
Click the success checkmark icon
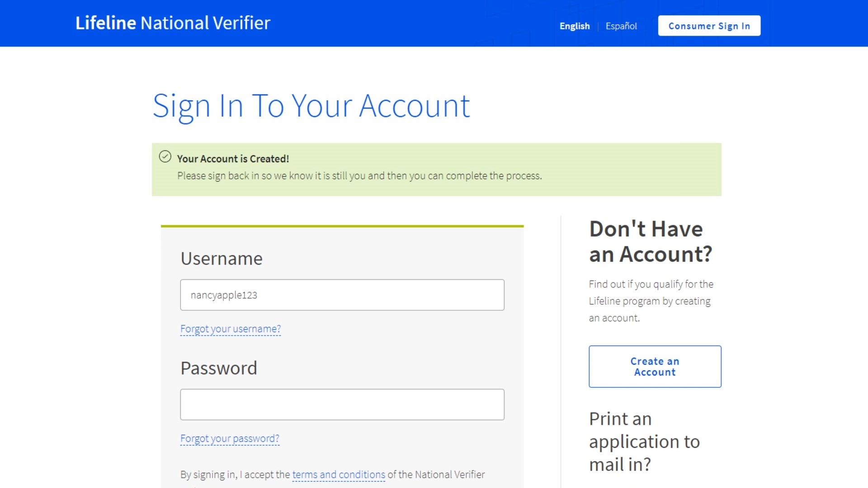point(165,156)
